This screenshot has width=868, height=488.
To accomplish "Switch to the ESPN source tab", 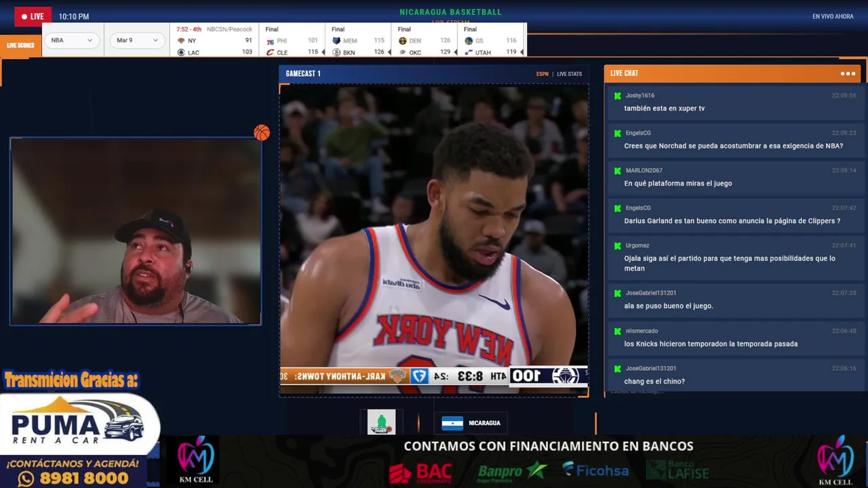I will pos(542,74).
